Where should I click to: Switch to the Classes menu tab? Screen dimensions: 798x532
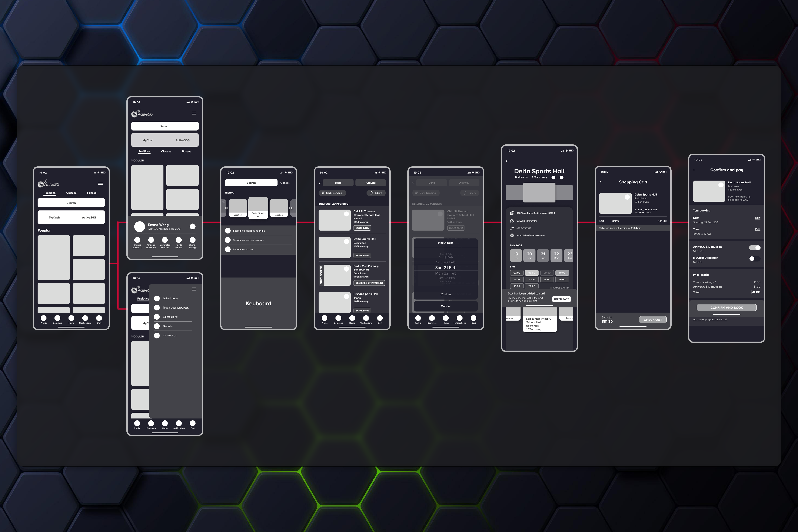click(71, 193)
